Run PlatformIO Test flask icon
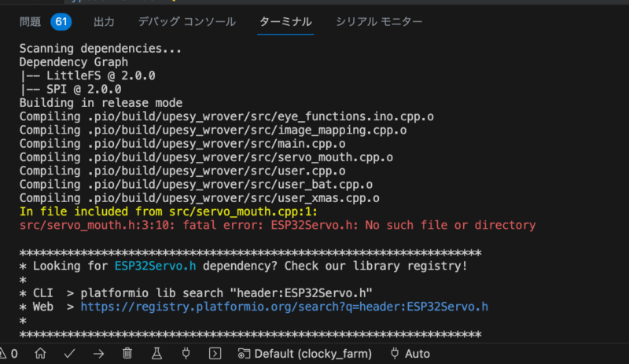The height and width of the screenshot is (364, 629). pyautogui.click(x=156, y=354)
